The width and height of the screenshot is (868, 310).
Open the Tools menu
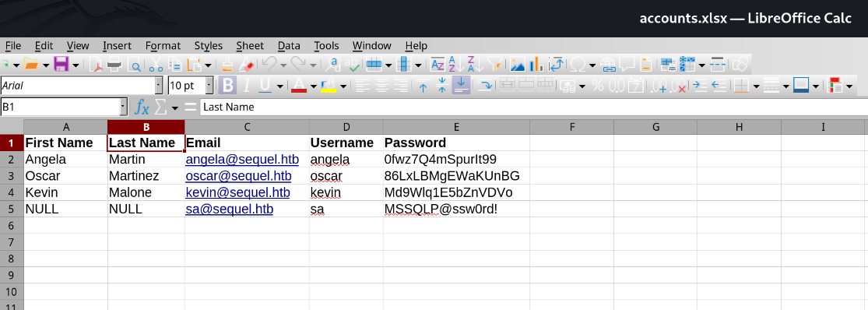pyautogui.click(x=326, y=45)
